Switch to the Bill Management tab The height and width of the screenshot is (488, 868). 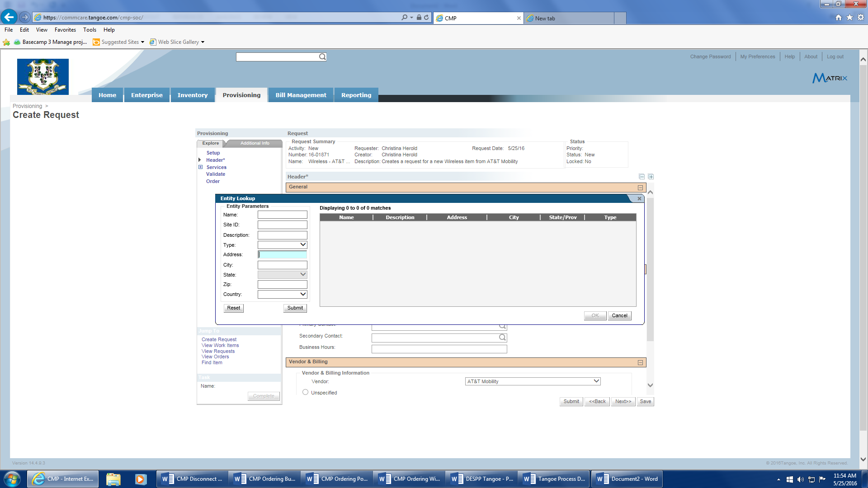301,95
